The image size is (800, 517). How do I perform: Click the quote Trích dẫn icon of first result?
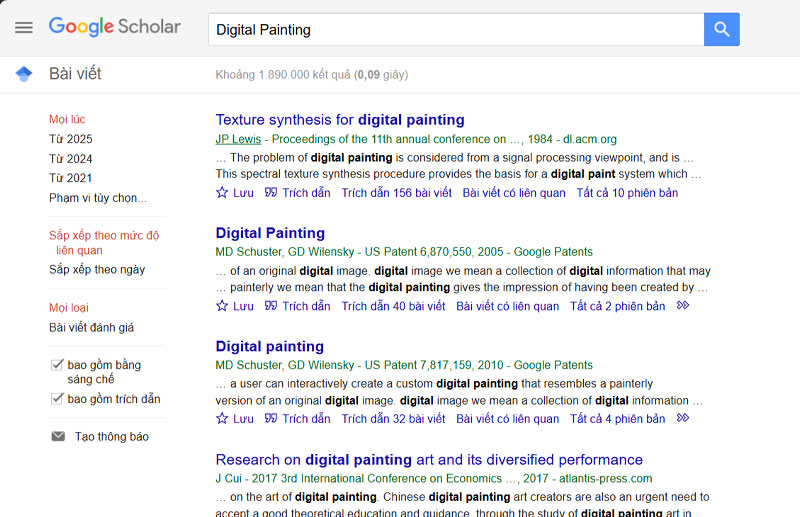(x=271, y=193)
